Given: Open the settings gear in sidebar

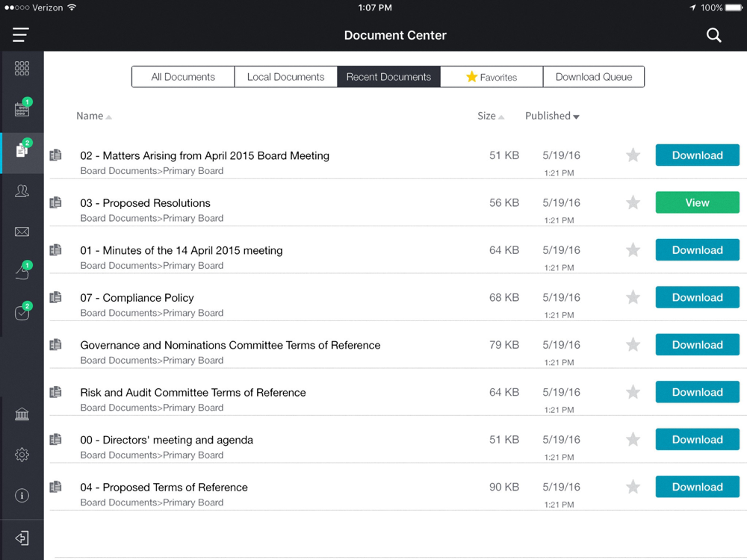Looking at the screenshot, I should (x=22, y=455).
